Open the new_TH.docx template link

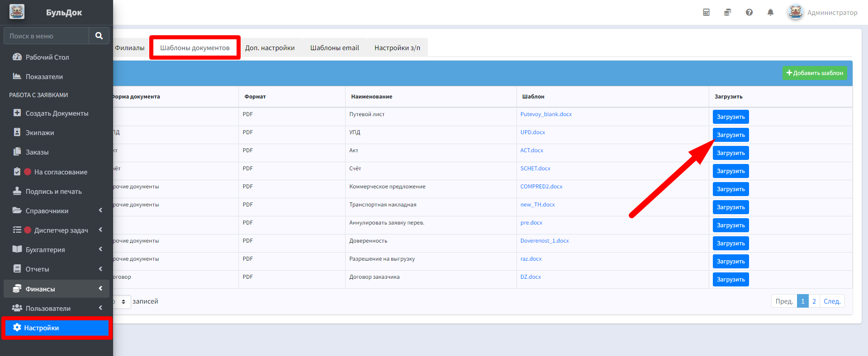click(x=537, y=205)
